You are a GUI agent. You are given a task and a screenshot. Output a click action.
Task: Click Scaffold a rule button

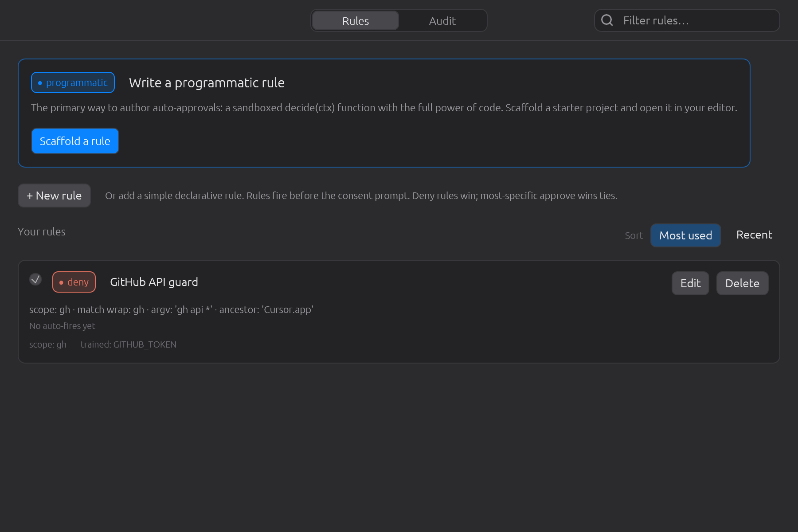(x=75, y=141)
